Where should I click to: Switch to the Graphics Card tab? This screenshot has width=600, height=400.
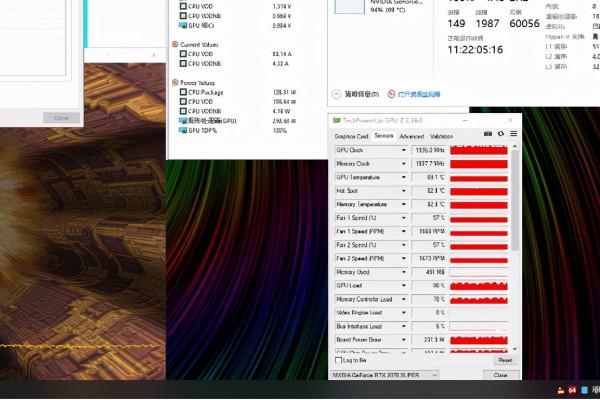(x=351, y=136)
